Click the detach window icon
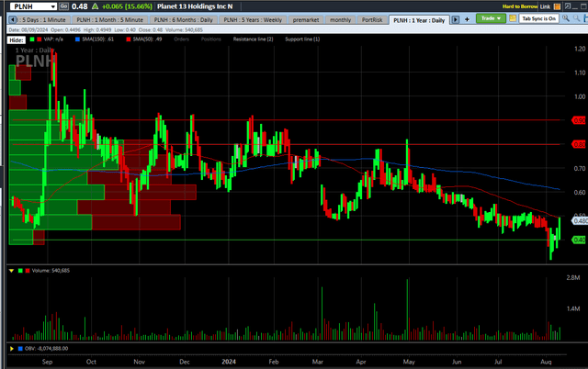The height and width of the screenshot is (369, 588). (568, 6)
